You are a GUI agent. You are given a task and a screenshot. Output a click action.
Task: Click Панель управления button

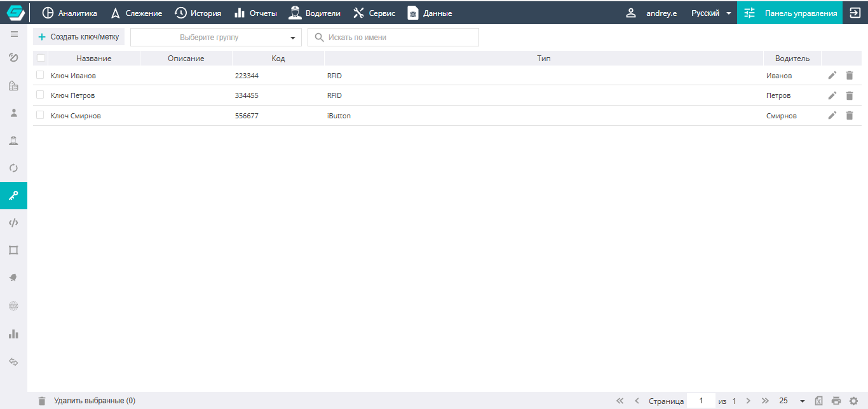click(x=790, y=13)
